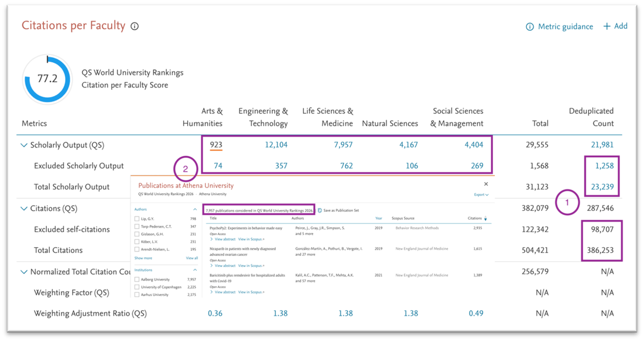
Task: Expand View abstract for the PsychoPy2 paper
Action: (x=222, y=239)
